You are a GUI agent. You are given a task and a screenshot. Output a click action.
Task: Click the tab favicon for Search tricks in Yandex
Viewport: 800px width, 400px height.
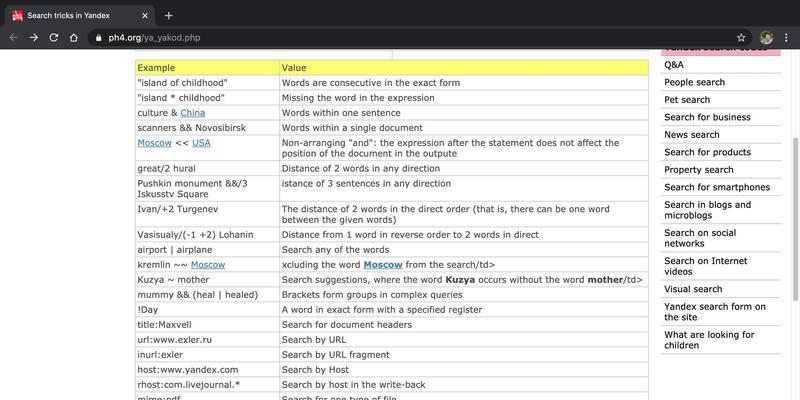[18, 15]
